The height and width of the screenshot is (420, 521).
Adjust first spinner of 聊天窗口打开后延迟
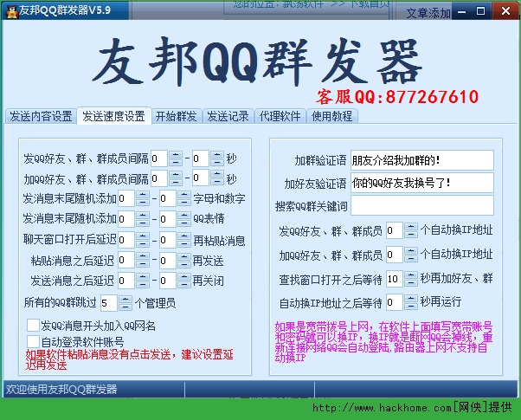tap(143, 240)
